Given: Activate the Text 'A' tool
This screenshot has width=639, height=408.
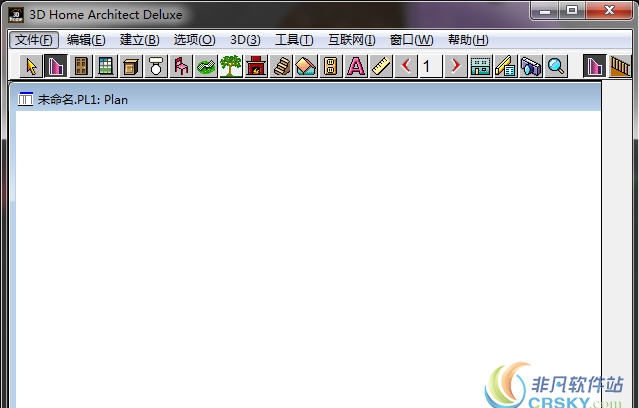Looking at the screenshot, I should (356, 66).
